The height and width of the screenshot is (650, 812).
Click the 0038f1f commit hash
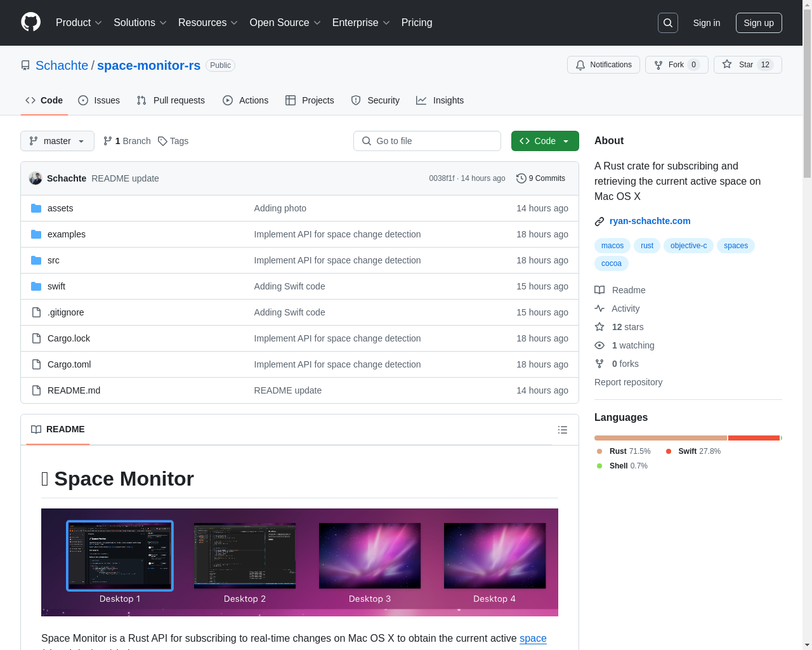pyautogui.click(x=442, y=178)
